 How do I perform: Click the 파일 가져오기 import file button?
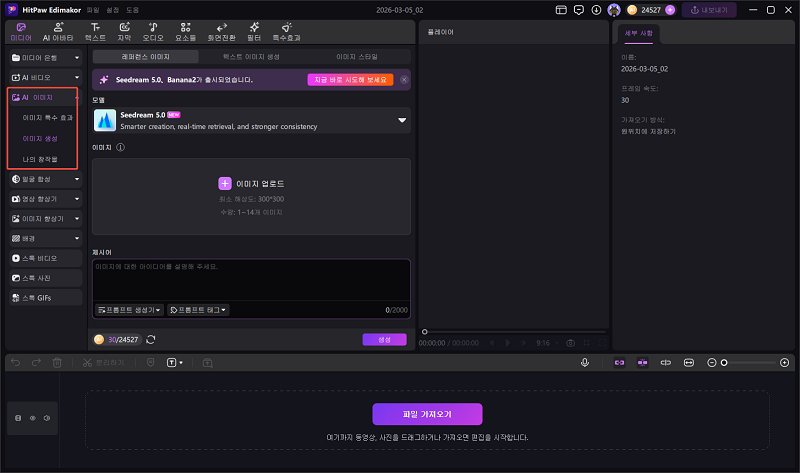click(x=427, y=414)
